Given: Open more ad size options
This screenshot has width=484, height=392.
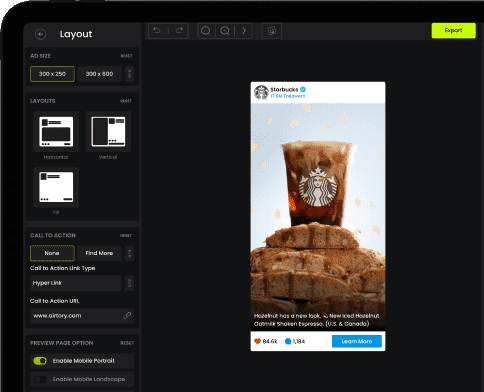Looking at the screenshot, I should [130, 74].
